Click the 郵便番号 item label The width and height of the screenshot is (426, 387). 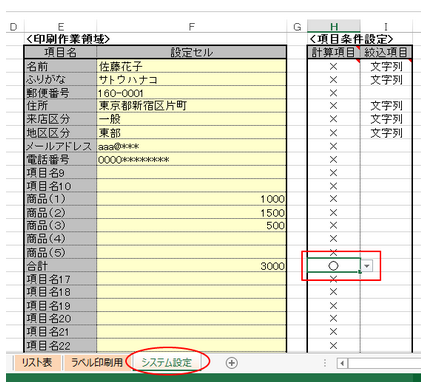tap(61, 93)
